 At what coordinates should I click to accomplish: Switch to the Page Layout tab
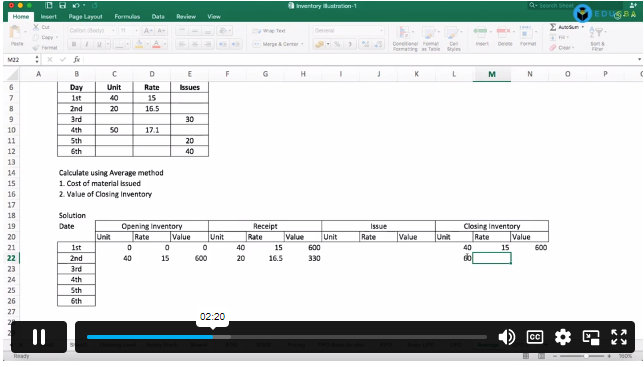[x=85, y=16]
